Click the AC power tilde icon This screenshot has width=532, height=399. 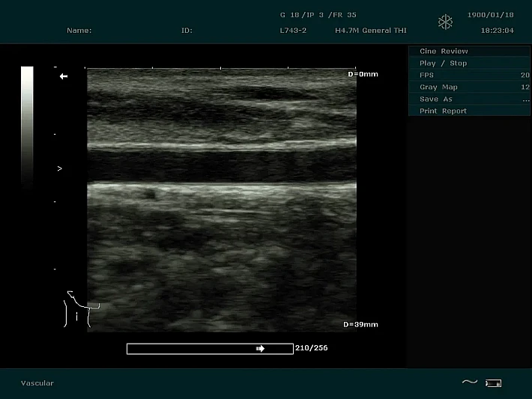pyautogui.click(x=469, y=383)
